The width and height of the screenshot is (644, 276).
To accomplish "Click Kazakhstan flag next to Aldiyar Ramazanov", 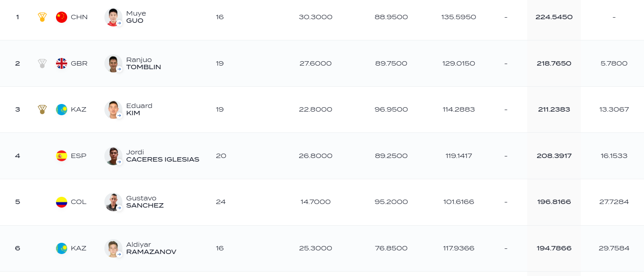I will 62,248.
